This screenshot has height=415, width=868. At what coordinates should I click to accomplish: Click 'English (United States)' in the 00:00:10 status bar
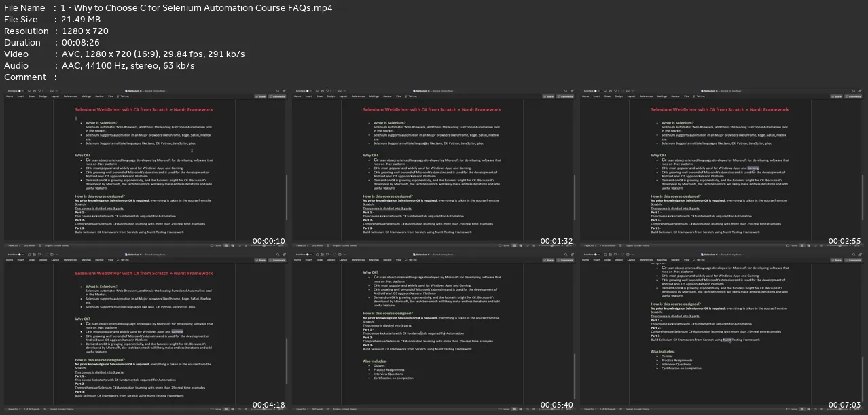coord(57,245)
